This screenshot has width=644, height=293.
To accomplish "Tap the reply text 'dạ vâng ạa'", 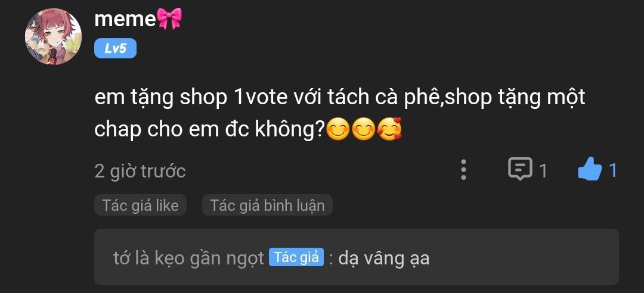I will [383, 258].
